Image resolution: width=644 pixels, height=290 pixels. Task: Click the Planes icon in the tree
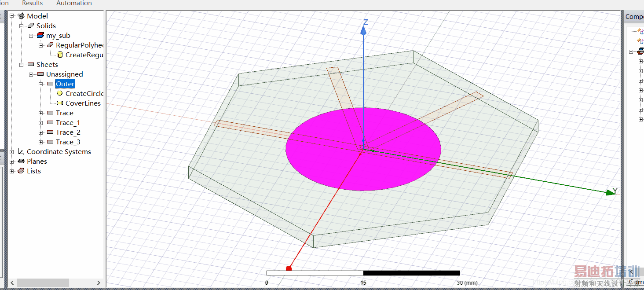pos(21,162)
